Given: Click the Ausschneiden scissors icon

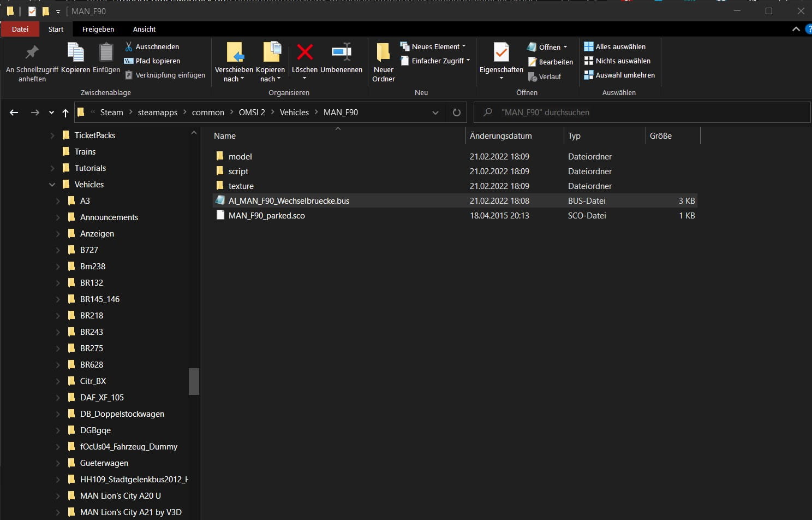Looking at the screenshot, I should (x=129, y=46).
